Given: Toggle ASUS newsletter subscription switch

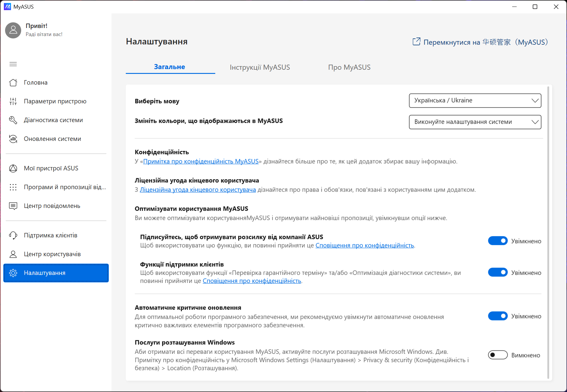Looking at the screenshot, I should tap(498, 241).
